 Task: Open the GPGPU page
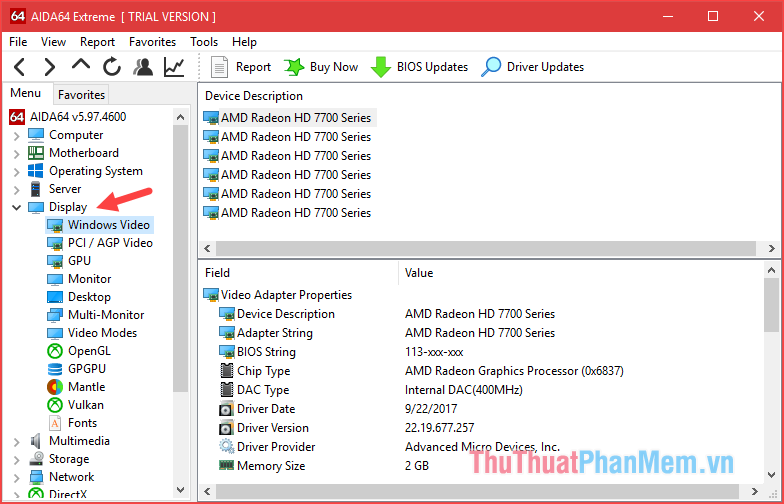pyautogui.click(x=86, y=369)
